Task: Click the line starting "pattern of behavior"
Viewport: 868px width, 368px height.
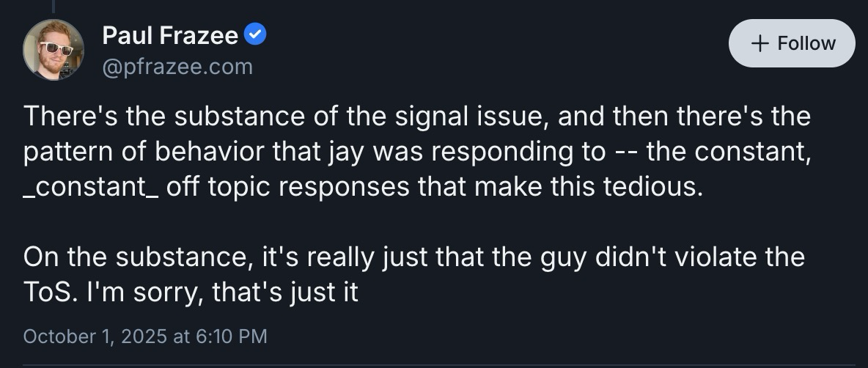Action: pos(416,151)
